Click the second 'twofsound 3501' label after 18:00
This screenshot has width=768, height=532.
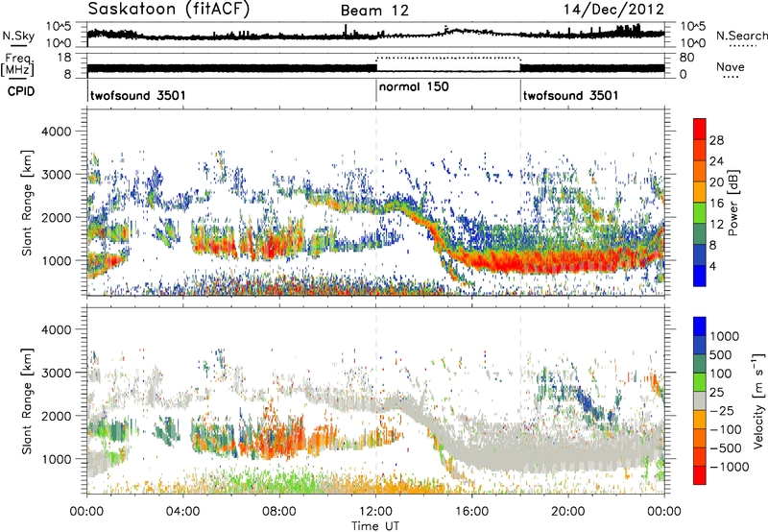click(570, 95)
